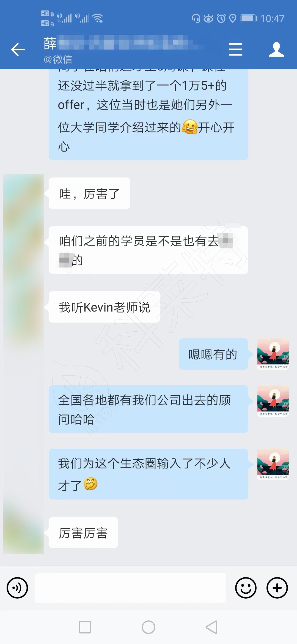Tap the 嗯嗯有的 reply bubble

[214, 354]
